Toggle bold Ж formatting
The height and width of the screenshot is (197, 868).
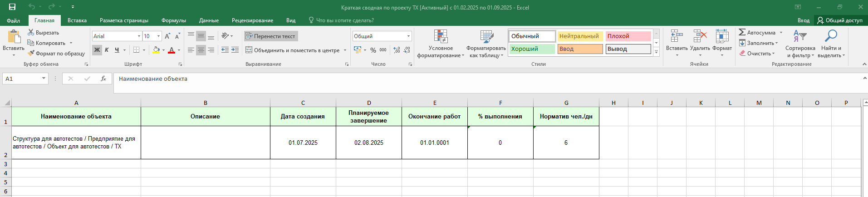pyautogui.click(x=97, y=50)
